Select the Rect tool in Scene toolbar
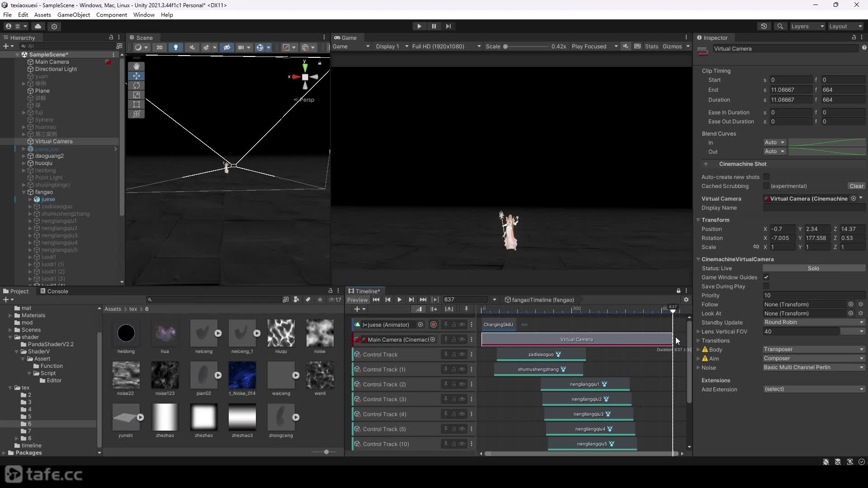The width and height of the screenshot is (868, 488). (x=136, y=104)
